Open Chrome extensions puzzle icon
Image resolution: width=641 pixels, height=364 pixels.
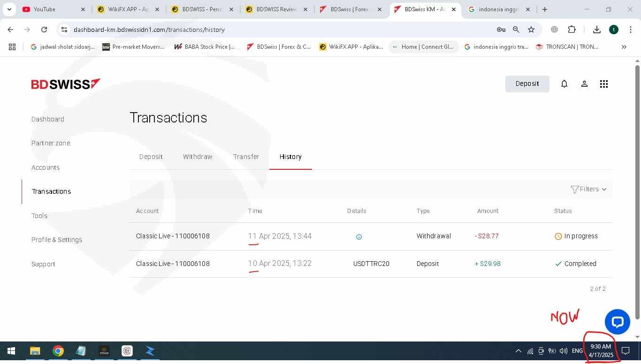[x=572, y=30]
